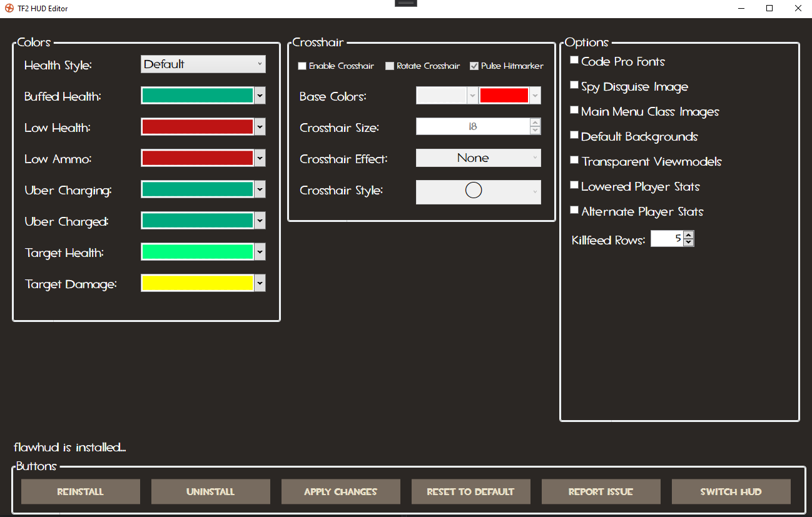Viewport: 812px width, 517px height.
Task: Open the Low Ammo color dropdown
Action: coord(260,158)
